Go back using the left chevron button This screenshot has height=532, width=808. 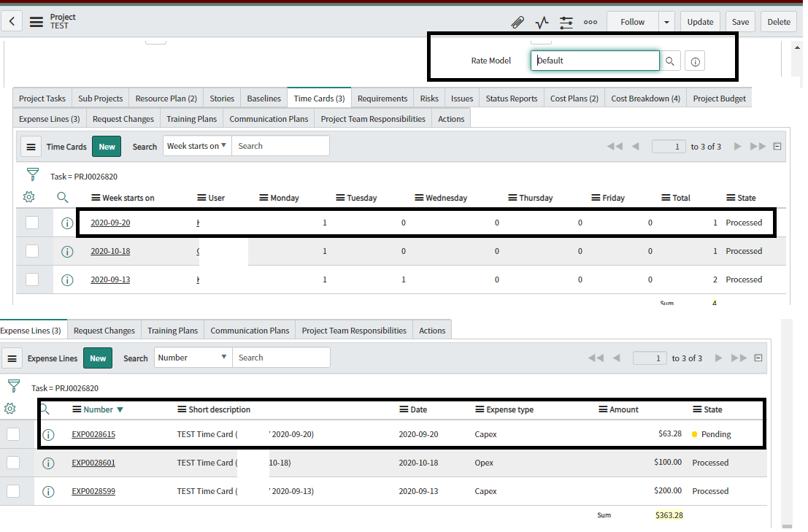pos(12,22)
